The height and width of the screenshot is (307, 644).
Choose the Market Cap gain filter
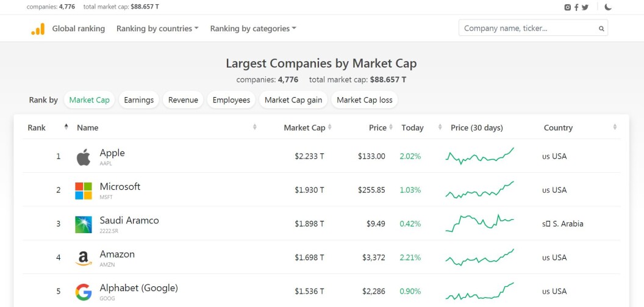(x=293, y=100)
